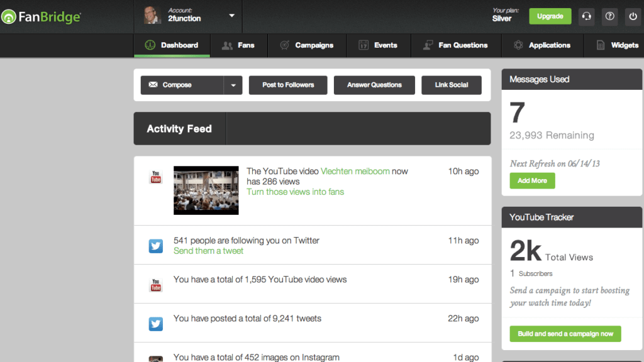Click the Events calendar icon
The height and width of the screenshot is (362, 644).
pos(364,45)
